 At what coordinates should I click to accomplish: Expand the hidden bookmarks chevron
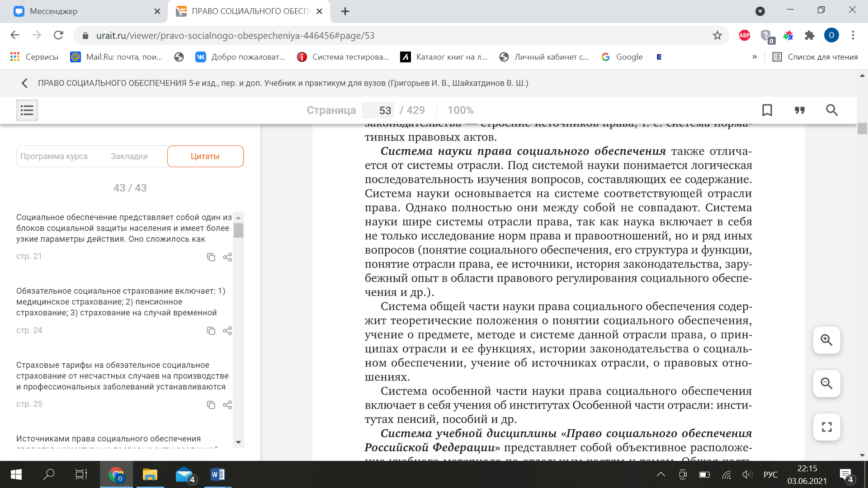tap(755, 57)
